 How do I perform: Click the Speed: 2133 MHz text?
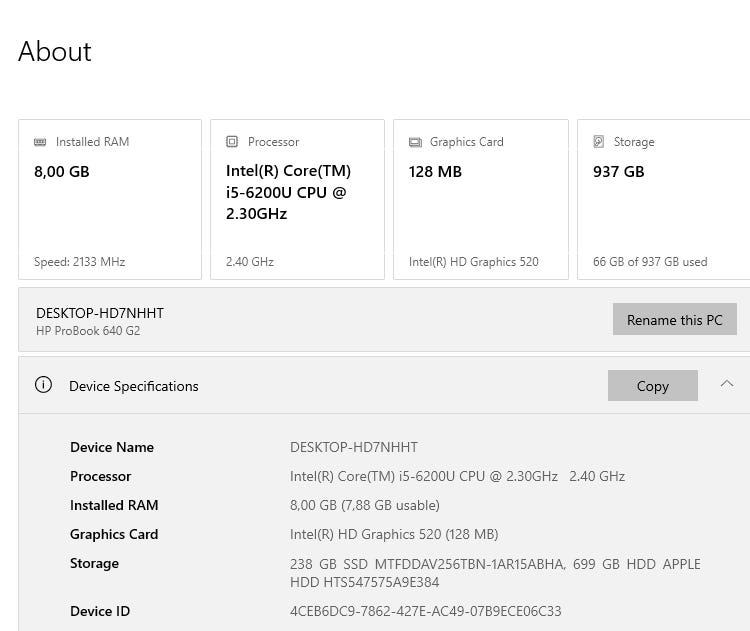[80, 262]
